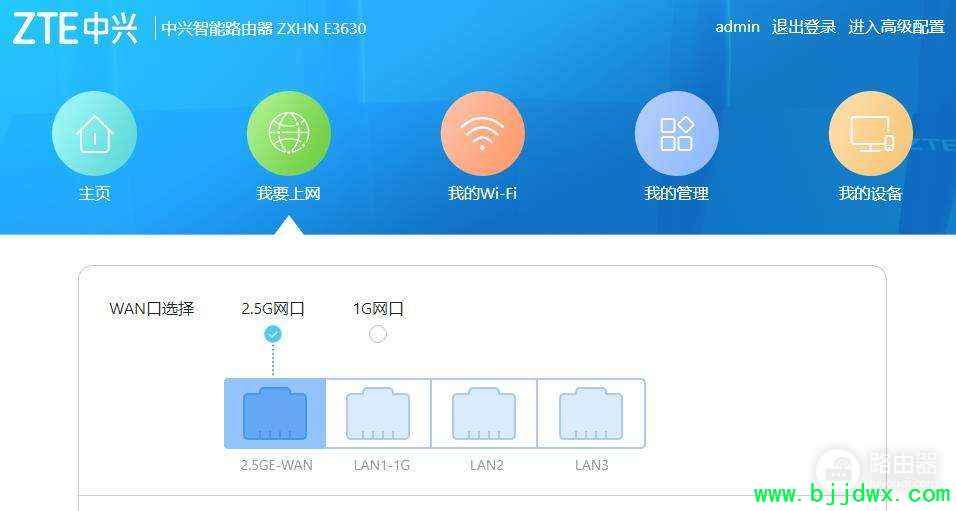The image size is (956, 511).
Task: Click 退出登录 to log out
Action: 804,27
